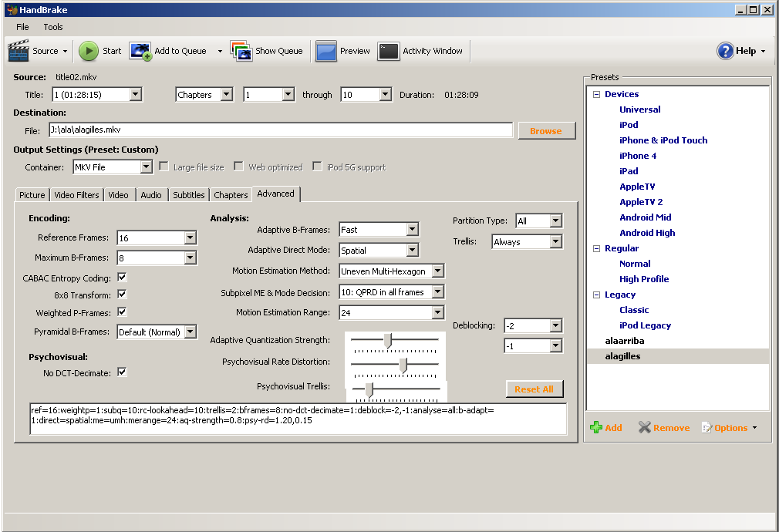Toggle Weighted P-Frames checkbox
The height and width of the screenshot is (532, 779).
tap(122, 312)
